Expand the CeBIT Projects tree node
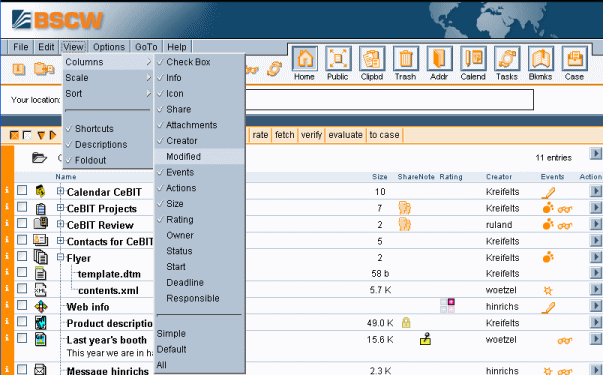 (60, 208)
